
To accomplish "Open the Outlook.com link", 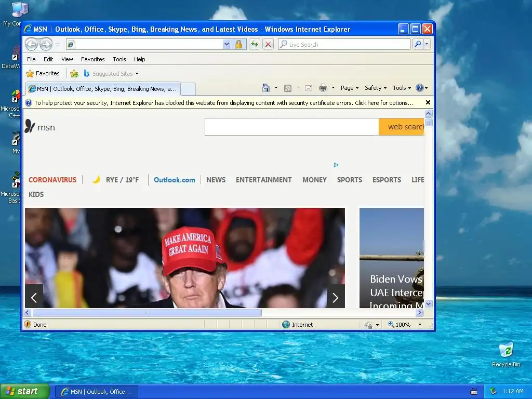I will [175, 180].
